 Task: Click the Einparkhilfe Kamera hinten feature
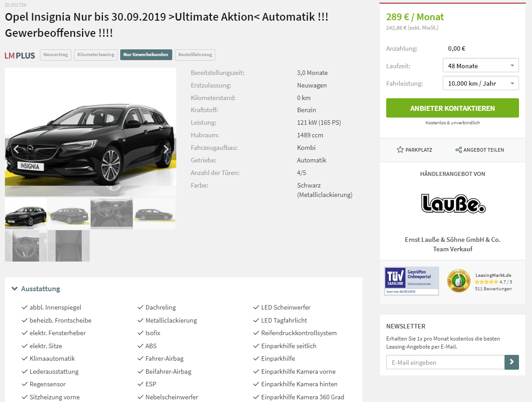tap(299, 384)
